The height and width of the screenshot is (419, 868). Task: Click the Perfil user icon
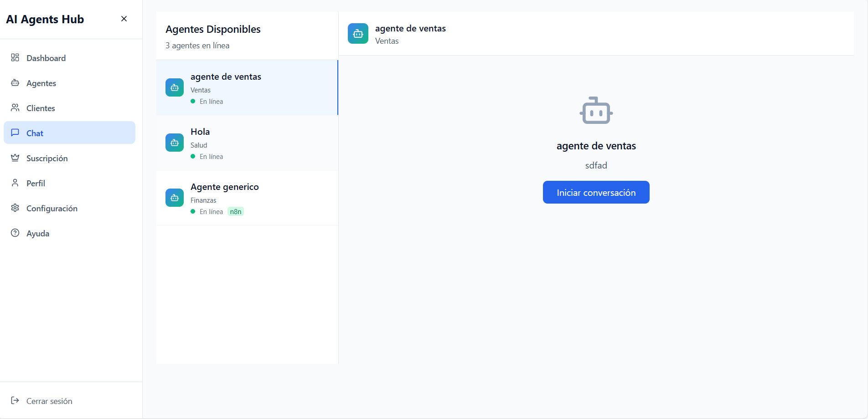pos(15,183)
